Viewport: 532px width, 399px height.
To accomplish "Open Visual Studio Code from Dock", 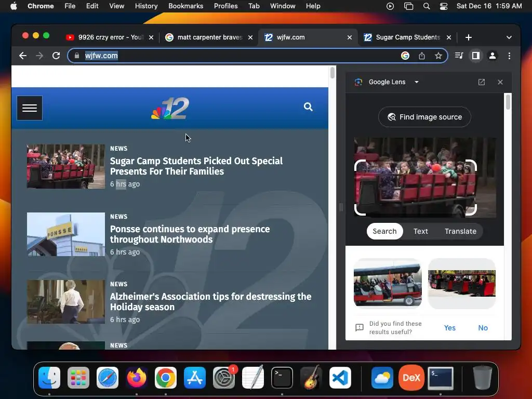I will 340,378.
